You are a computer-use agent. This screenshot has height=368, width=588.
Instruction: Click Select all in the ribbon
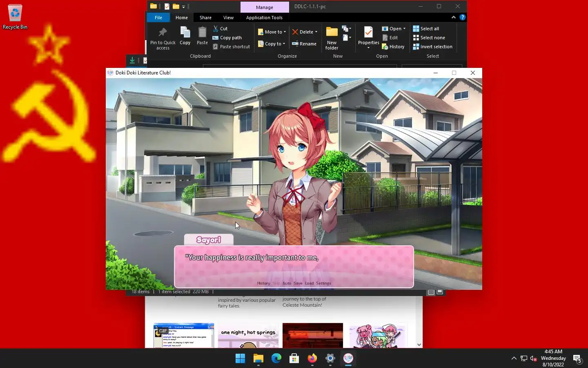click(x=426, y=29)
